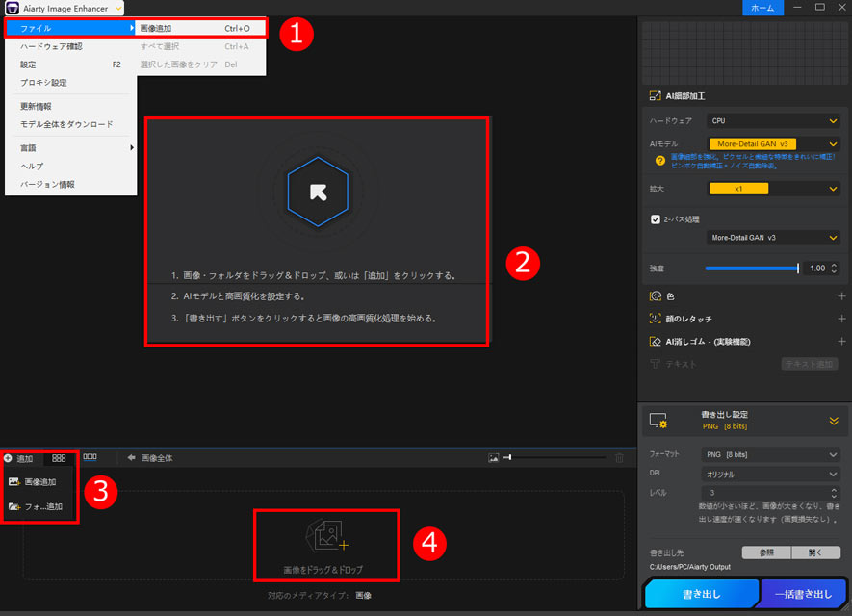The height and width of the screenshot is (616, 852).
Task: Toggle the 2-パス処理 checkbox
Action: pyautogui.click(x=658, y=218)
